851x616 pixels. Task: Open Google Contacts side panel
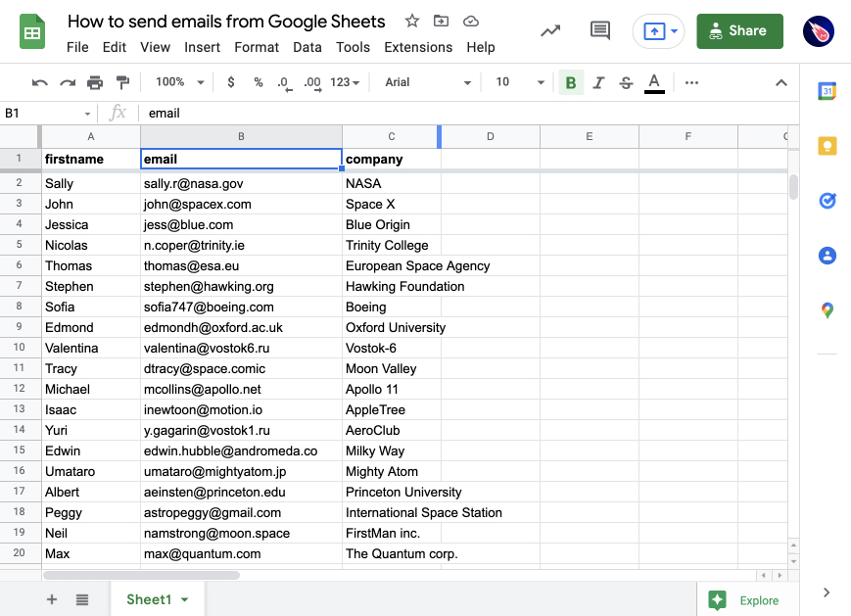(x=827, y=255)
